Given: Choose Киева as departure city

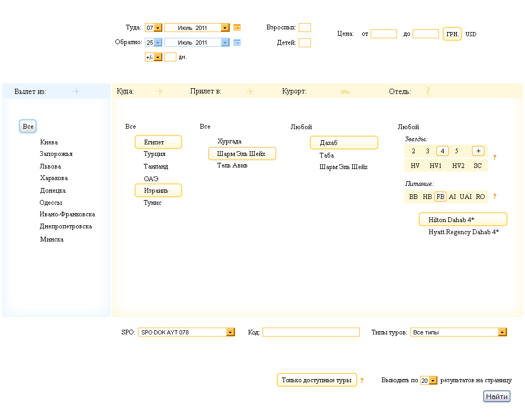Looking at the screenshot, I should (x=49, y=142).
